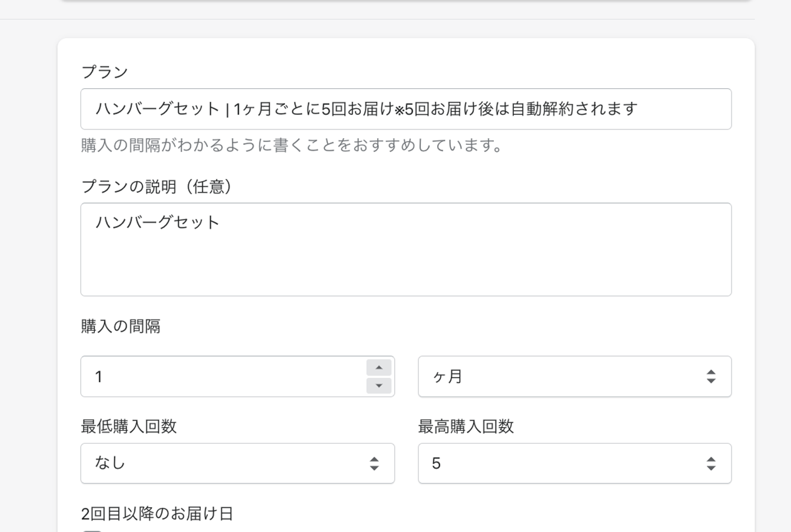
Task: Open the ヶ月 interval unit dropdown
Action: pyautogui.click(x=565, y=377)
